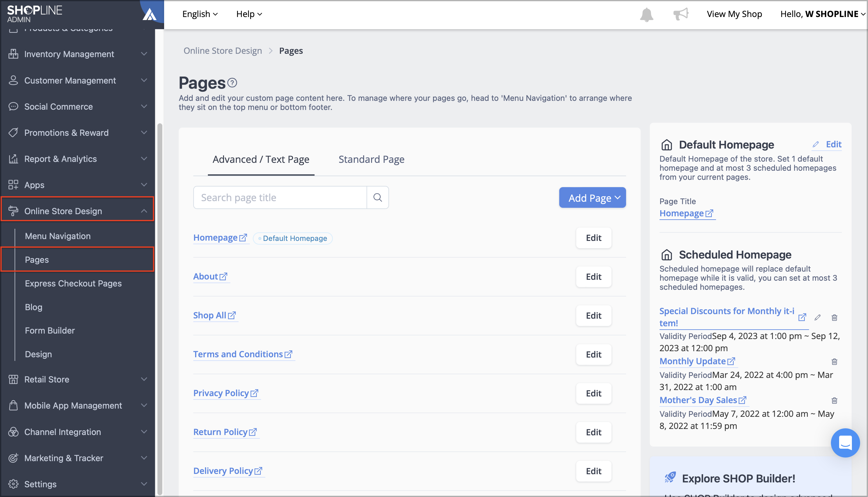The image size is (868, 497).
Task: Open the Hello, W SHOPLINE account dropdown
Action: (x=823, y=14)
